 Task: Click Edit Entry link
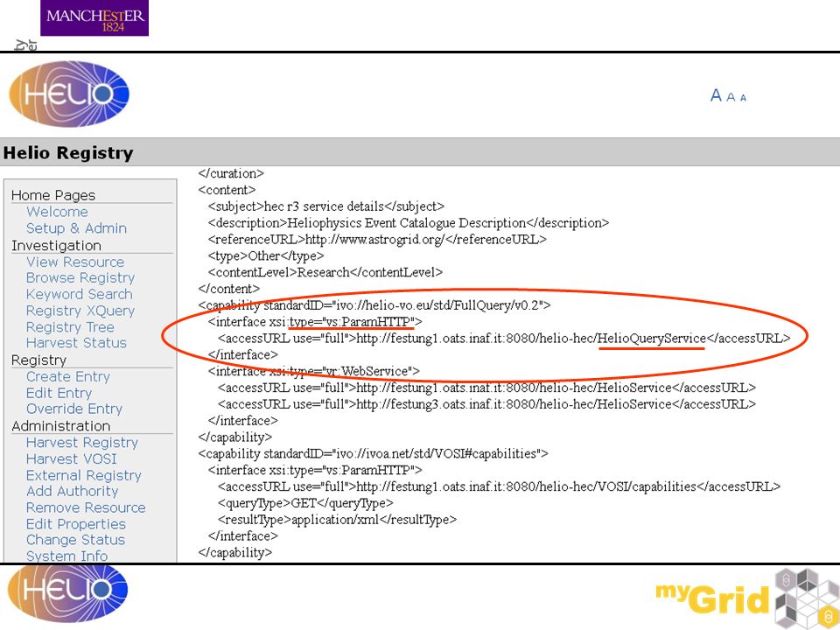pyautogui.click(x=59, y=393)
